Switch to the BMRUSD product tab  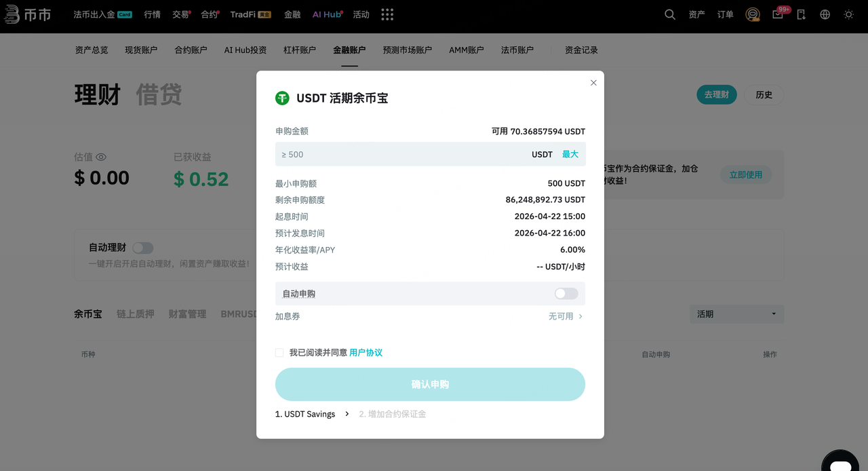(239, 314)
